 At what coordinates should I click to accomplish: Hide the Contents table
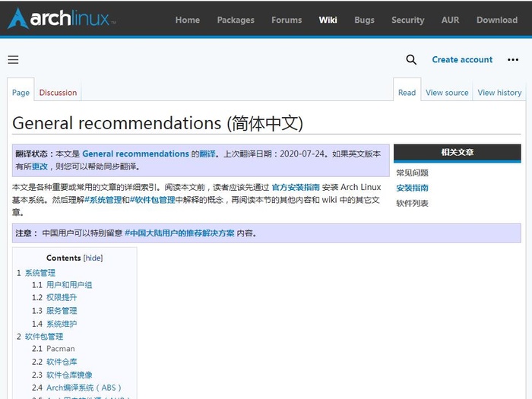pos(93,258)
